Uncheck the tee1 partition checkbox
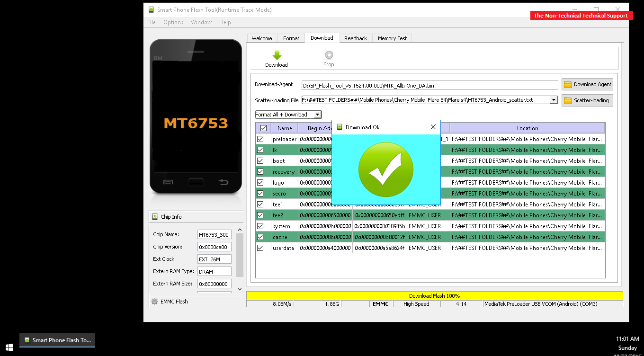This screenshot has width=644, height=356. [260, 205]
